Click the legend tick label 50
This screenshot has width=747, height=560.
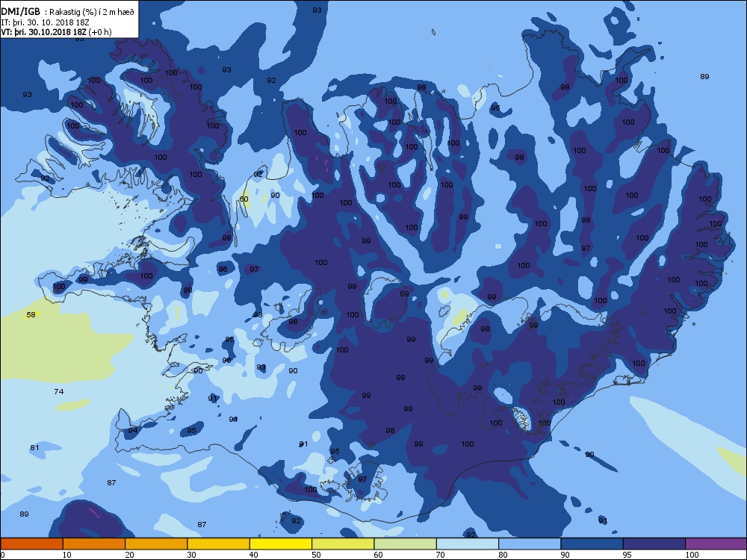[x=316, y=555]
